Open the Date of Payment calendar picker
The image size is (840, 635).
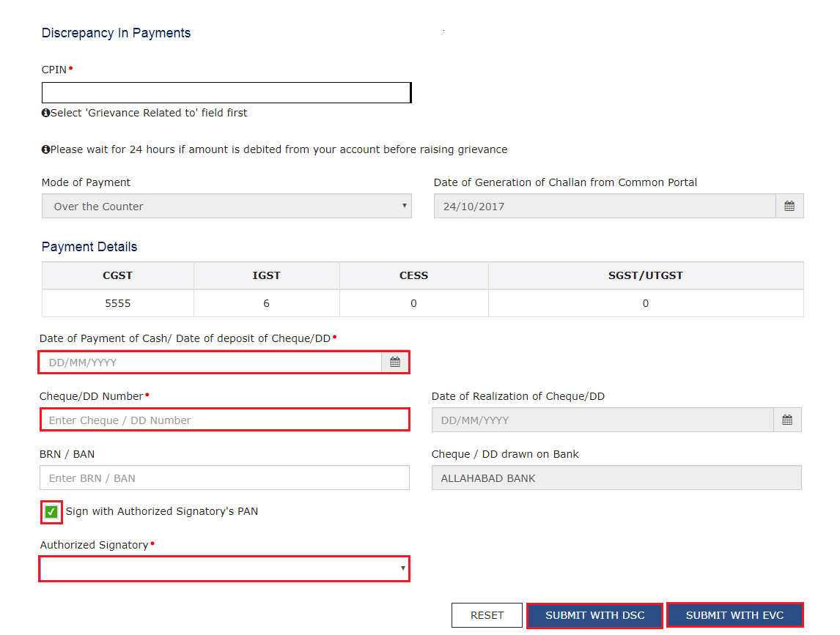pyautogui.click(x=394, y=361)
